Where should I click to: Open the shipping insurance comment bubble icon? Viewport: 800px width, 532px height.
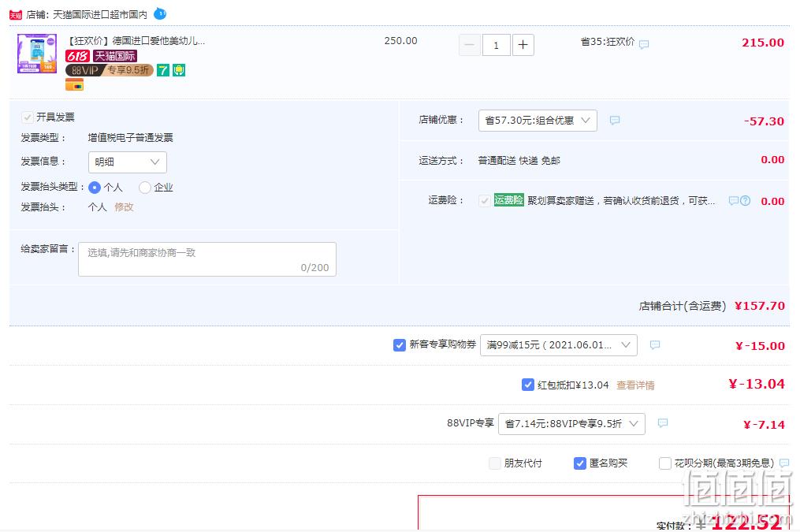pos(734,201)
